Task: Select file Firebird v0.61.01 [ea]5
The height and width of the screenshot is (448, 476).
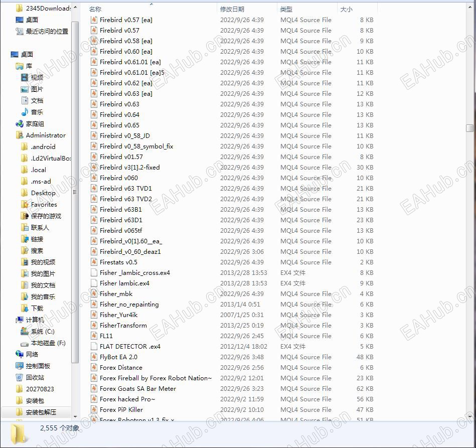Action: [x=132, y=73]
